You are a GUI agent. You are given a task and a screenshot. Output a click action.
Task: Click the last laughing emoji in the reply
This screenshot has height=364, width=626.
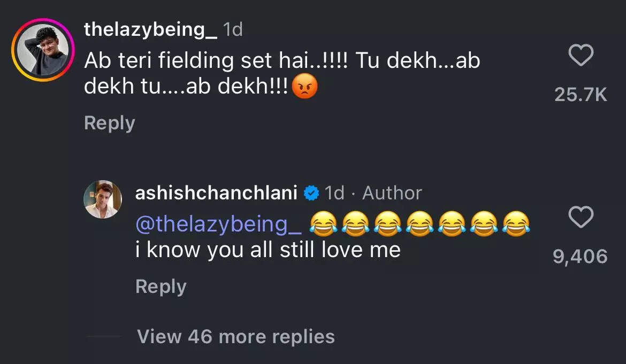pyautogui.click(x=515, y=224)
